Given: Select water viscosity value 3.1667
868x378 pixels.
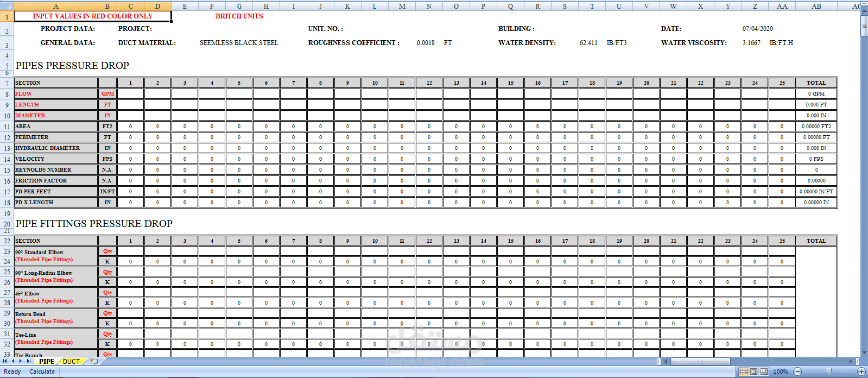Looking at the screenshot, I should [751, 43].
